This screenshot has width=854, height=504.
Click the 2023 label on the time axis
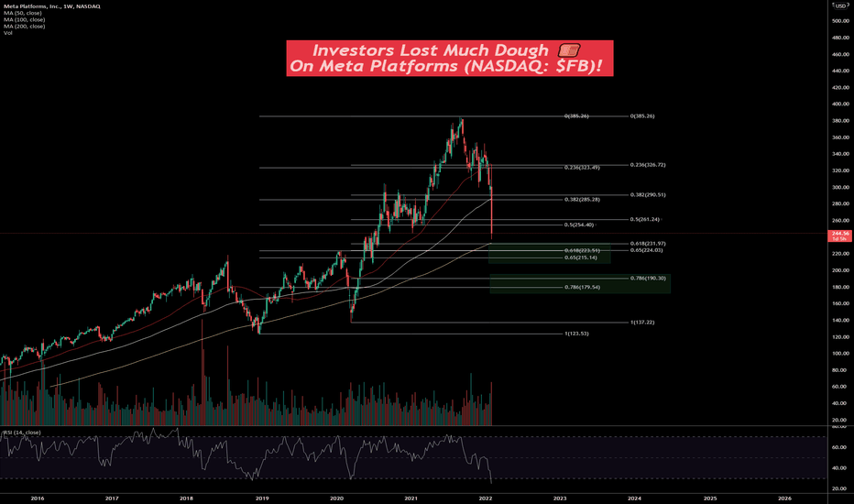click(x=560, y=498)
